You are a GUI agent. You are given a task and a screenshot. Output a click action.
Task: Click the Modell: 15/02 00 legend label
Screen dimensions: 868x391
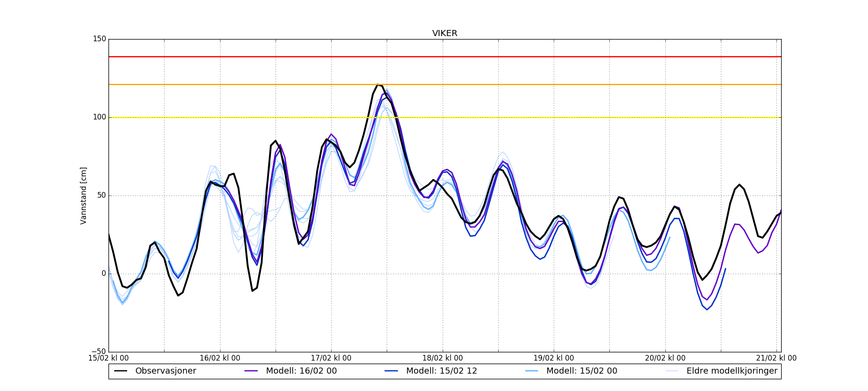(x=582, y=371)
